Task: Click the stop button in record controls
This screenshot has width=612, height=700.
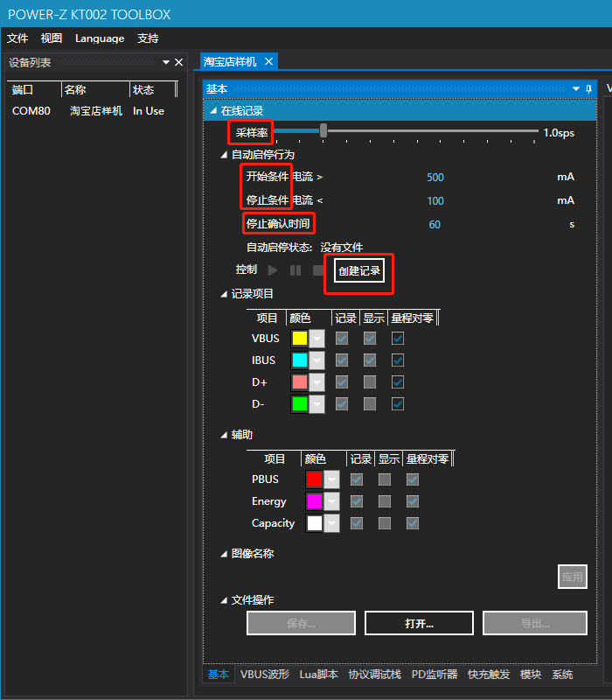Action: [318, 270]
